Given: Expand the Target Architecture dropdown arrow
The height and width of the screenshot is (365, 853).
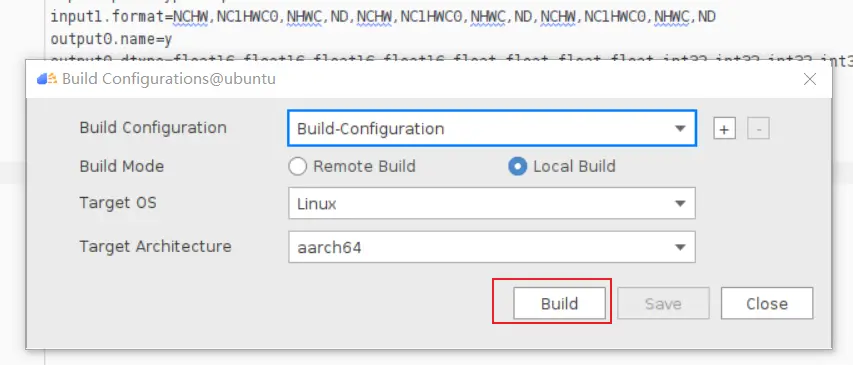Looking at the screenshot, I should 679,247.
